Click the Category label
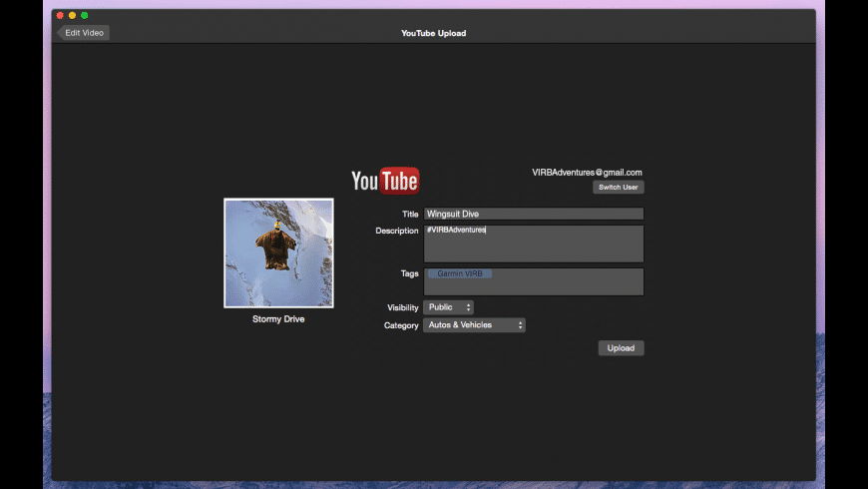Screen dimensions: 868x489 (401, 325)
